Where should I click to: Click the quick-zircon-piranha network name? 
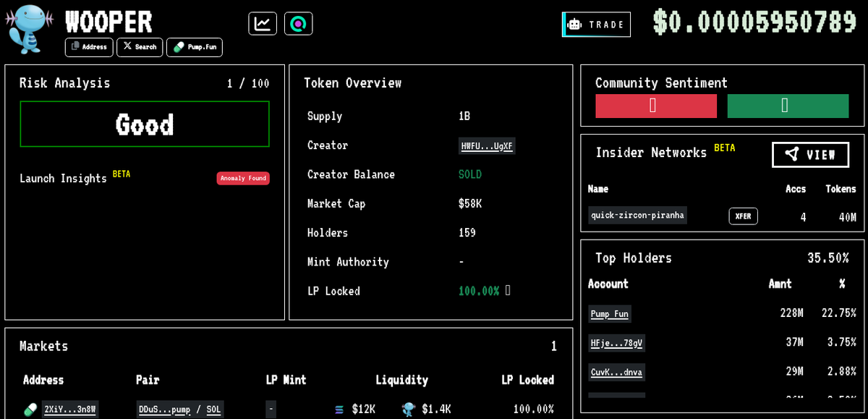coord(637,215)
